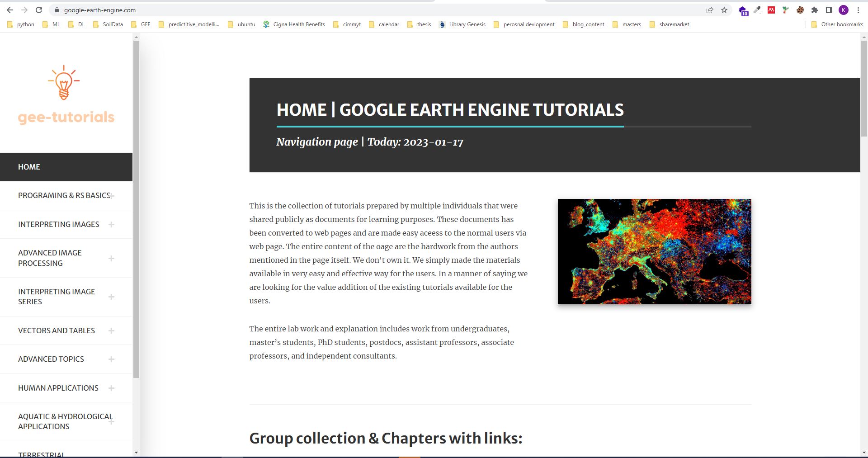Viewport: 868px width, 458px height.
Task: Open VECTORS AND TABLES menu item
Action: pyautogui.click(x=66, y=331)
